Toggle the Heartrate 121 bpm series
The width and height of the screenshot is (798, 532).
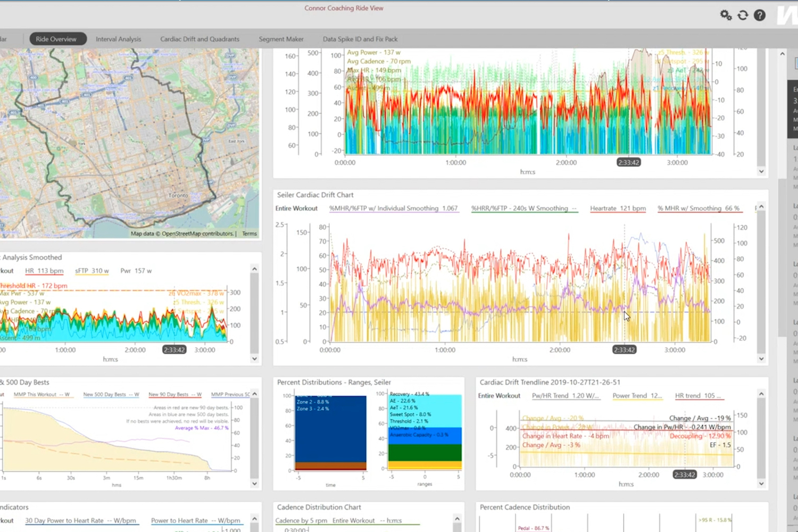(618, 208)
